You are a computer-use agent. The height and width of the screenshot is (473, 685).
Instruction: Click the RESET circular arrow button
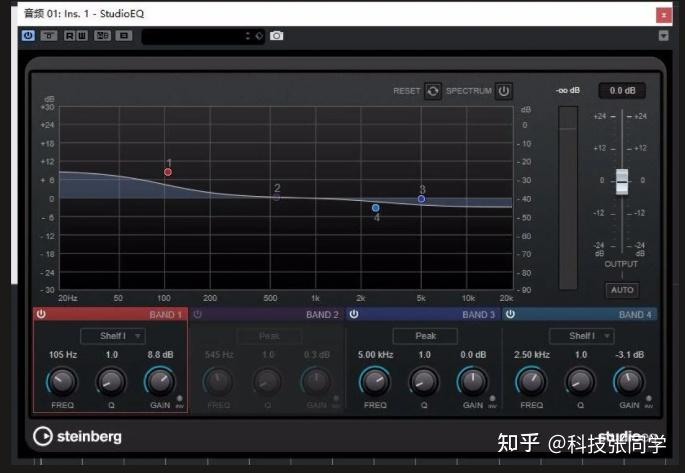pyautogui.click(x=432, y=91)
